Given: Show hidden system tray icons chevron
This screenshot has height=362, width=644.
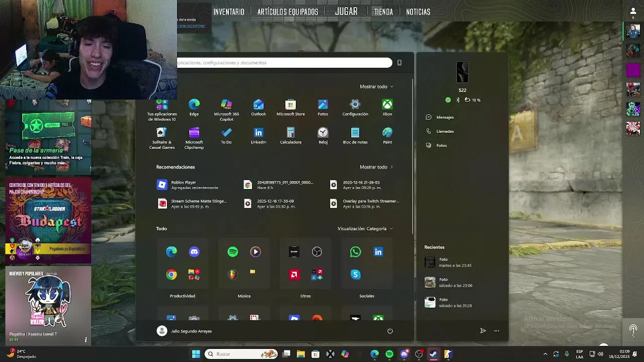Looking at the screenshot, I should pos(545,354).
